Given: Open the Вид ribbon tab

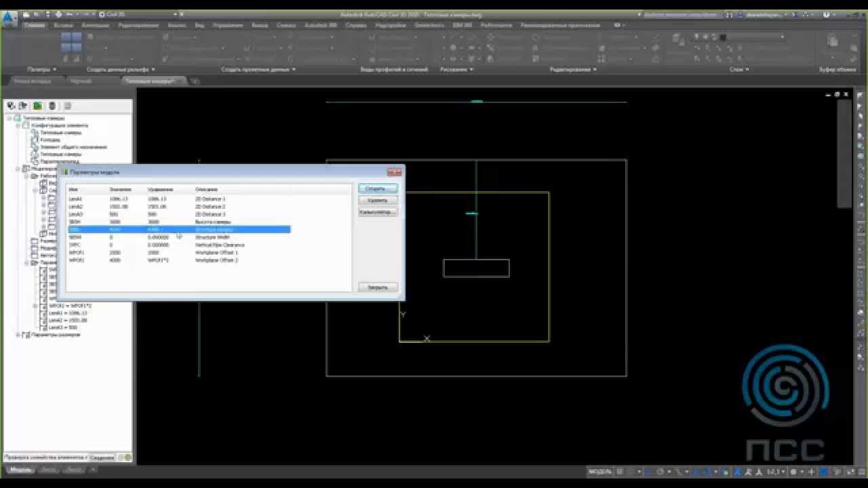Looking at the screenshot, I should tap(199, 25).
